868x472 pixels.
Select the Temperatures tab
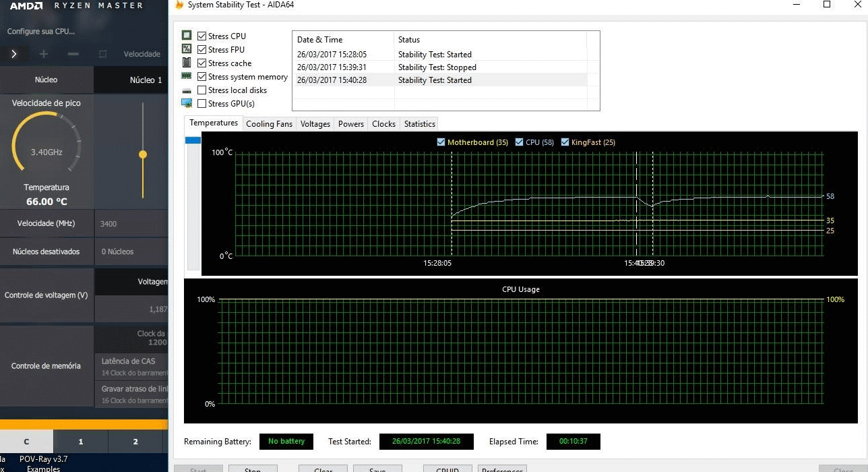[214, 123]
